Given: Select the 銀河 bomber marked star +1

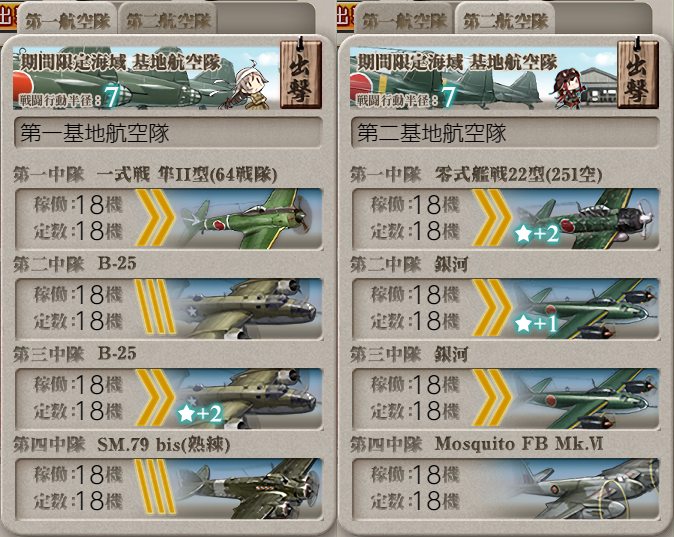Looking at the screenshot, I should click(585, 309).
